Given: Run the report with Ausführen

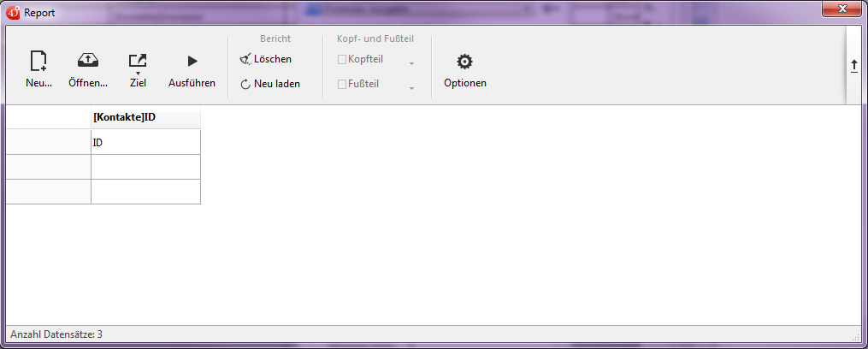Looking at the screenshot, I should [192, 69].
